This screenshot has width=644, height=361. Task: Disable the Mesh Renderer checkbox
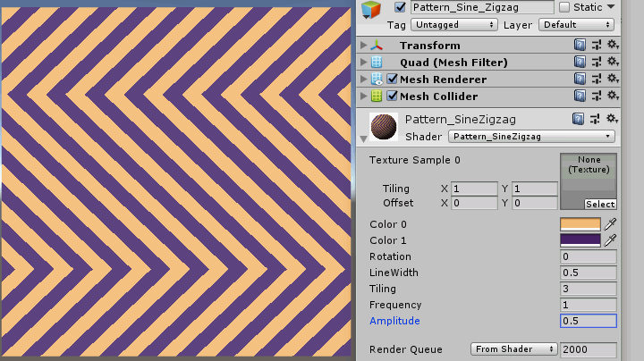[x=393, y=79]
